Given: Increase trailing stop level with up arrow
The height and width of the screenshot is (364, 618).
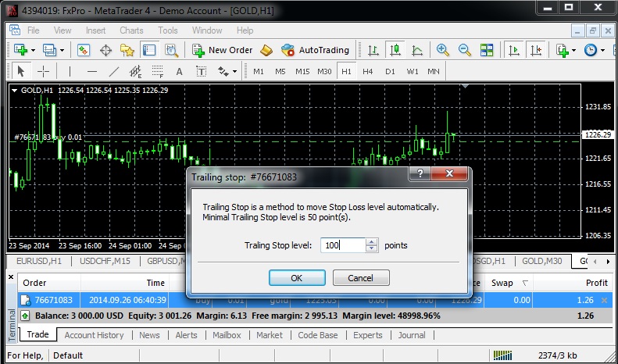Looking at the screenshot, I should [x=372, y=241].
